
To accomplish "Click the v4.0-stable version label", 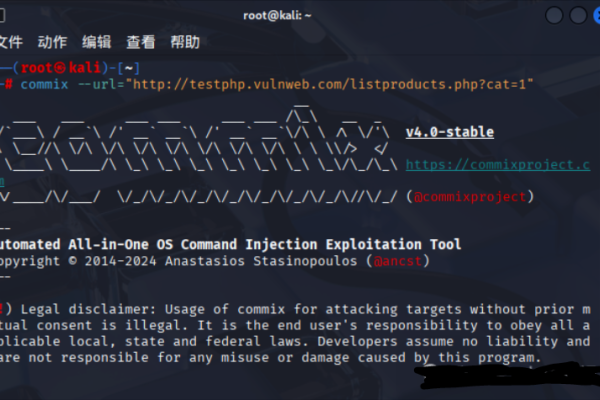I will 449,133.
